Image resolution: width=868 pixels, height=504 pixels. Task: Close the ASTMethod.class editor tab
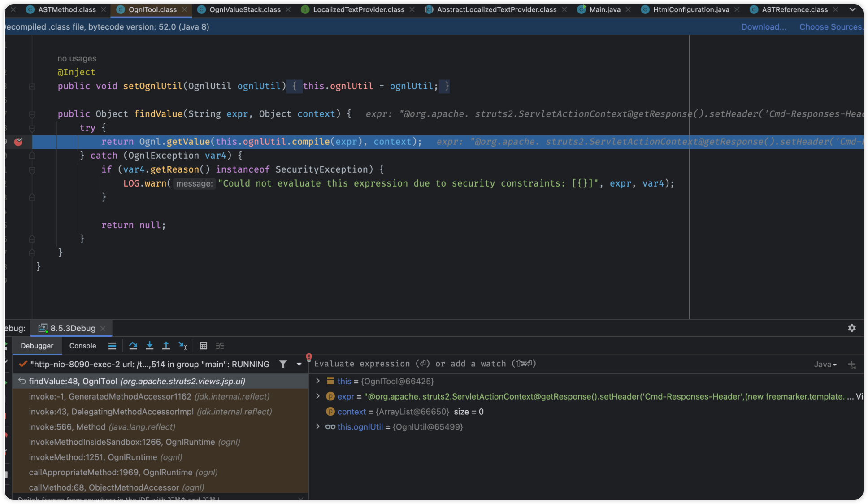pos(104,9)
